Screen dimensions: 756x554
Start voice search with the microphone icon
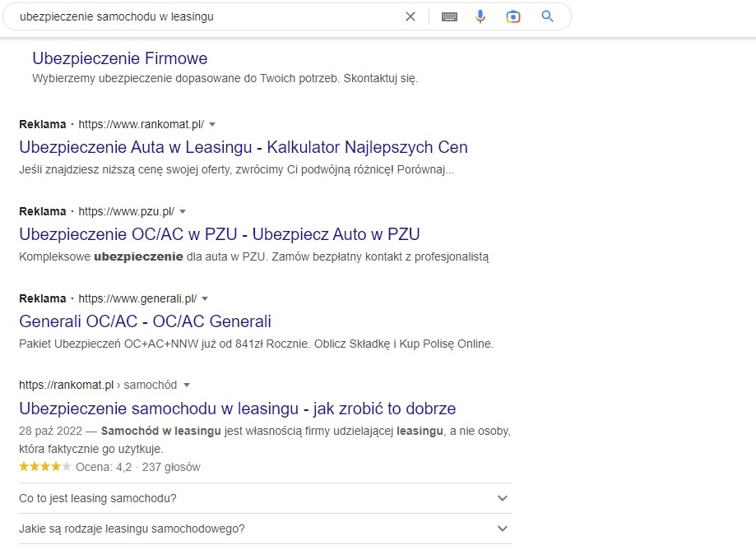(x=480, y=17)
